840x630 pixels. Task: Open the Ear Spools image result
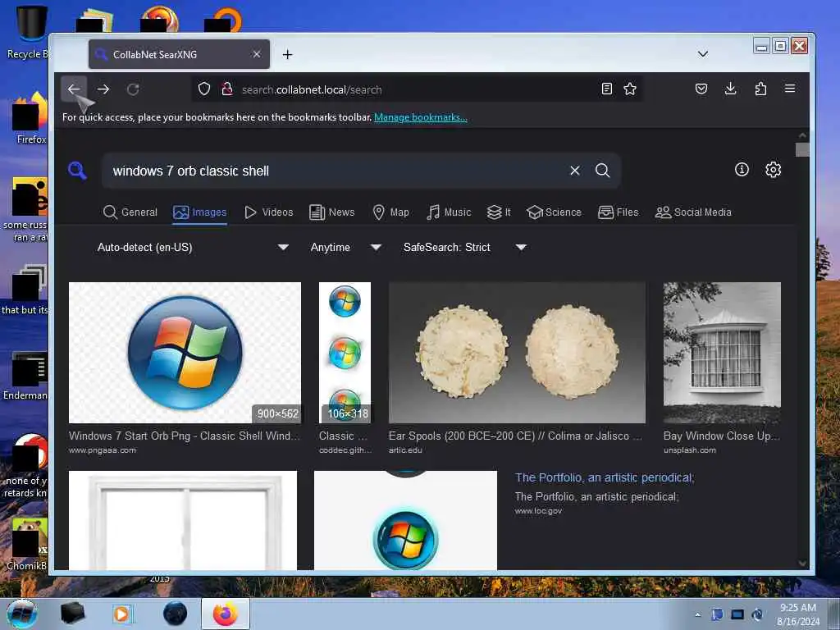517,353
